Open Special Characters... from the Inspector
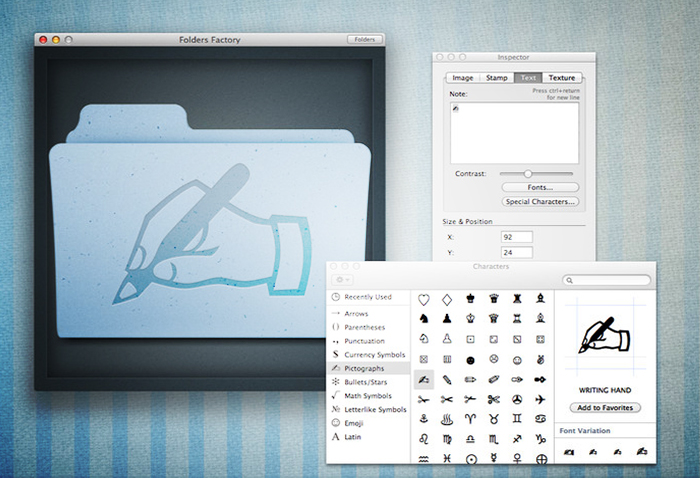The image size is (700, 478). [540, 201]
